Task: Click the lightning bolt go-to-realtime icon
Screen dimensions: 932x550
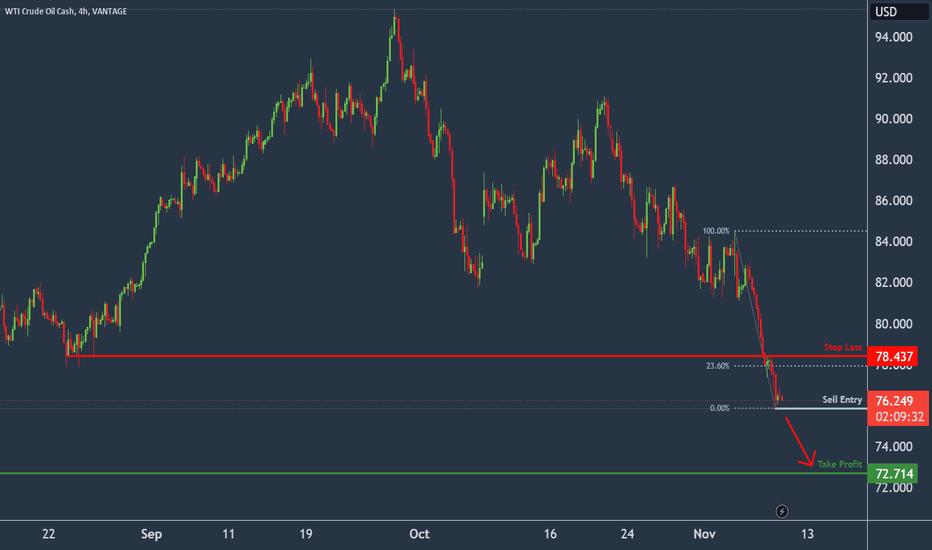Action: [x=782, y=511]
